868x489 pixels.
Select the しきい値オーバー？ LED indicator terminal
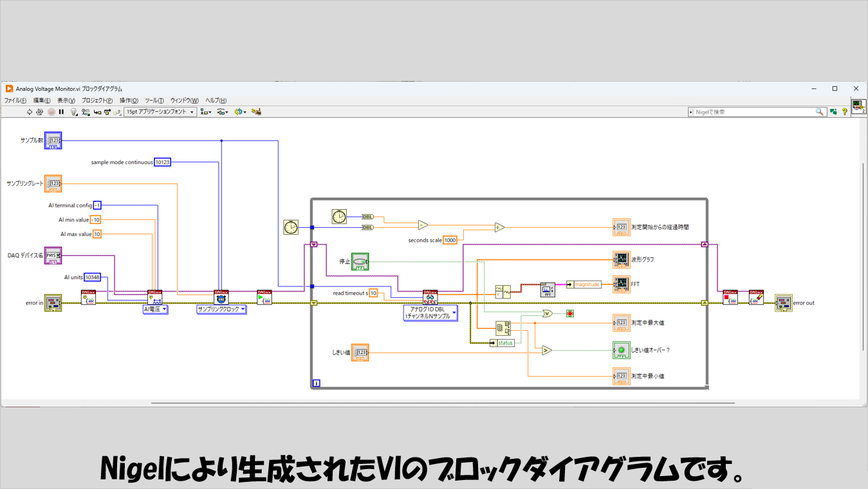tap(622, 350)
